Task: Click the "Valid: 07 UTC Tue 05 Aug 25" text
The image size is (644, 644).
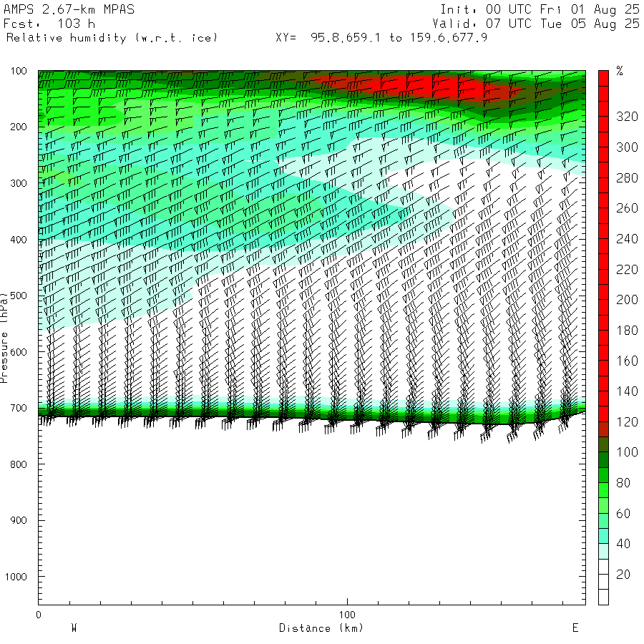Action: tap(536, 24)
